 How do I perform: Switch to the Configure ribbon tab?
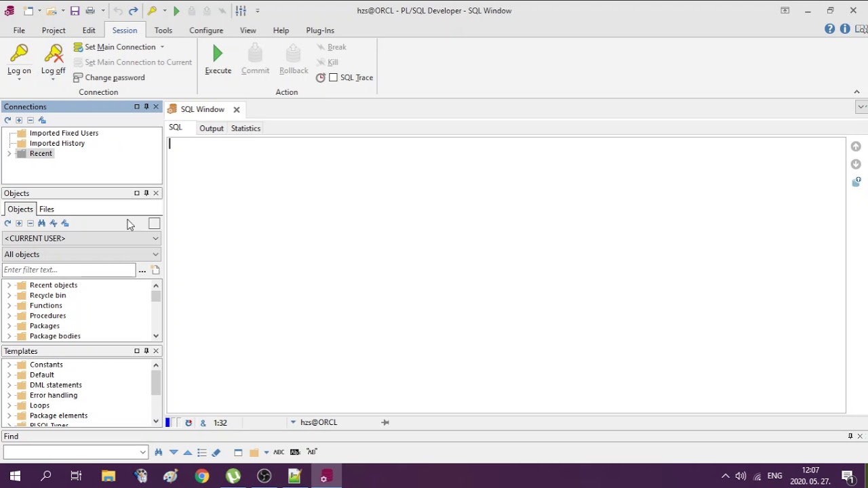point(206,30)
